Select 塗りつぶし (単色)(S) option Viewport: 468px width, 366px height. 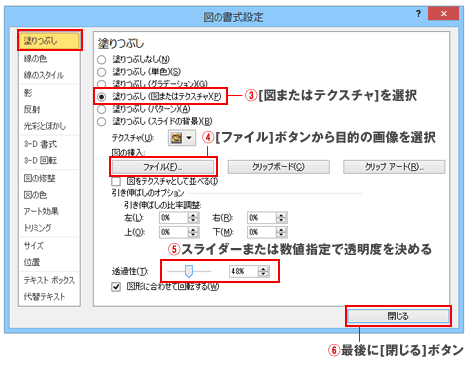[101, 72]
